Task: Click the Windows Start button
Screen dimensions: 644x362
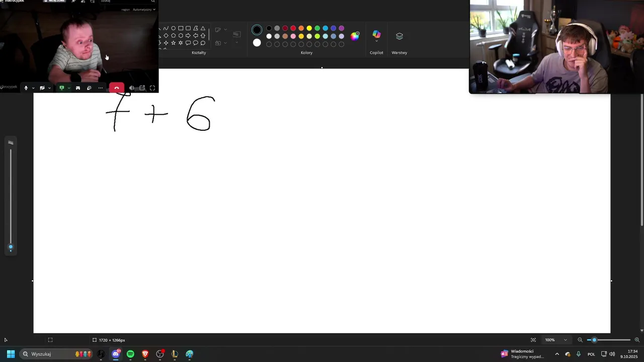Action: tap(11, 354)
